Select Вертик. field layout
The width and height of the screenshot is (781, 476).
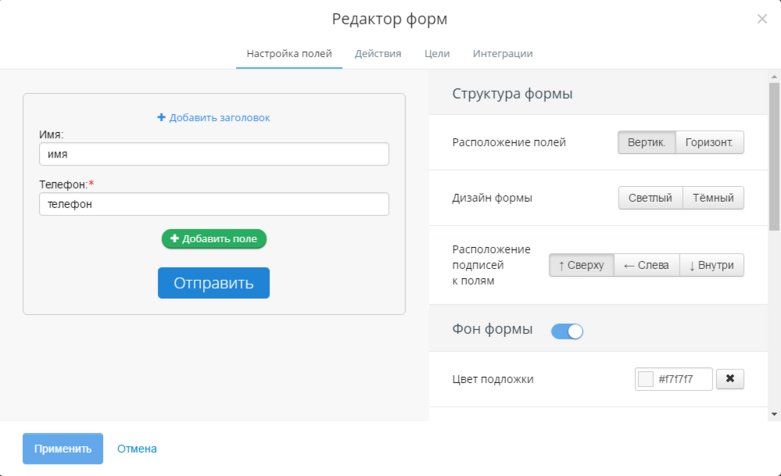(646, 142)
